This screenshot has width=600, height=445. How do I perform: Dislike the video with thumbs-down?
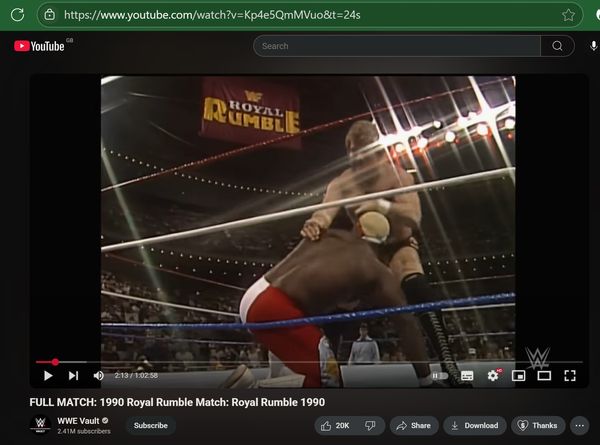tap(370, 425)
